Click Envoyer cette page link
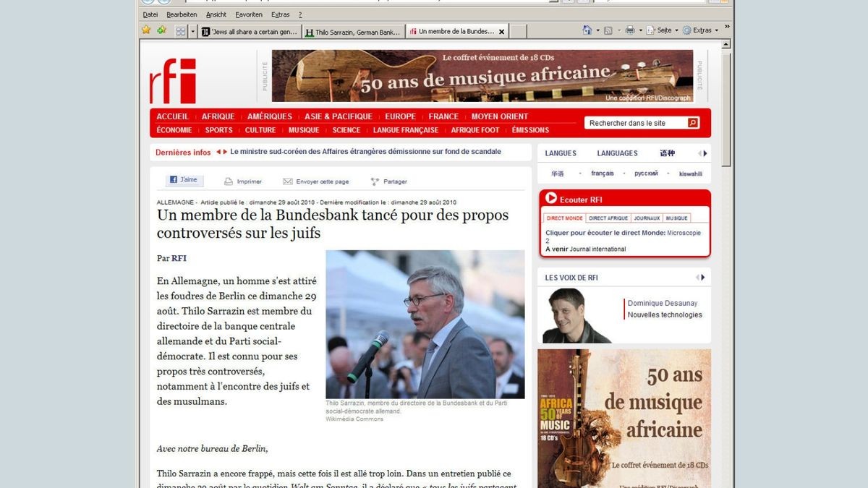The width and height of the screenshot is (868, 488). point(322,181)
